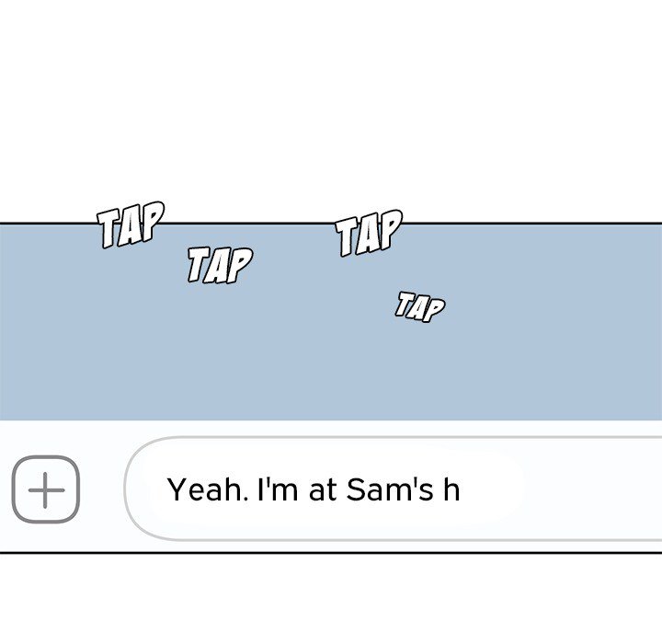This screenshot has height=644, width=662.
Task: Click the word "Yeah." in the message
Action: pos(206,489)
